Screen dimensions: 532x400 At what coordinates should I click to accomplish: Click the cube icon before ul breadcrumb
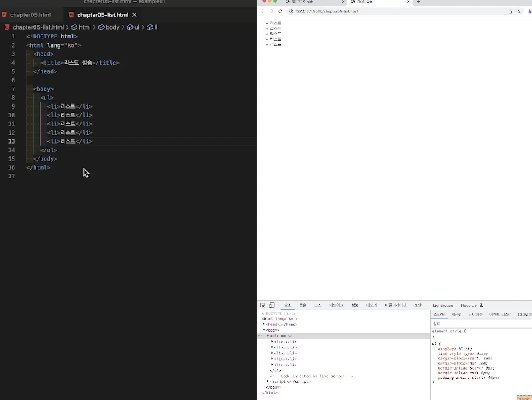point(130,27)
